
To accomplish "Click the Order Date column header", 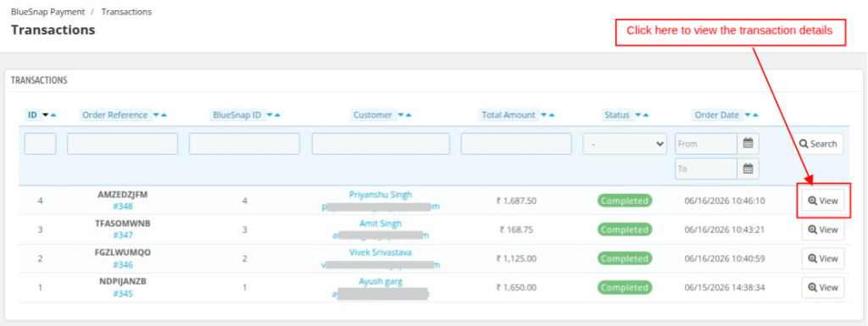I will [x=717, y=115].
